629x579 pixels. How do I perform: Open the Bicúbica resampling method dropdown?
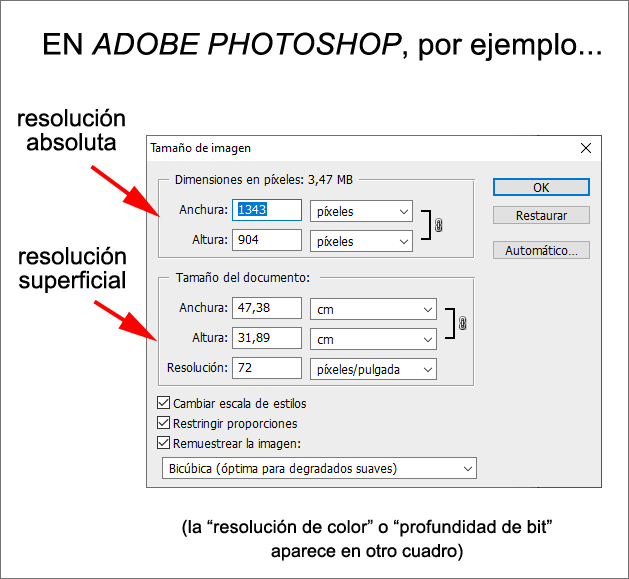coord(319,468)
